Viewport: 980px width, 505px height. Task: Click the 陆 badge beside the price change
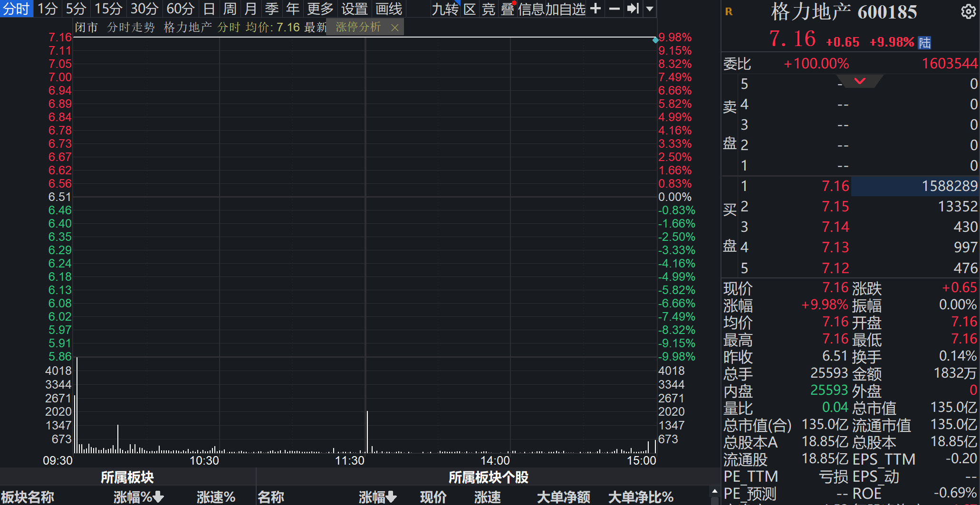pyautogui.click(x=924, y=43)
